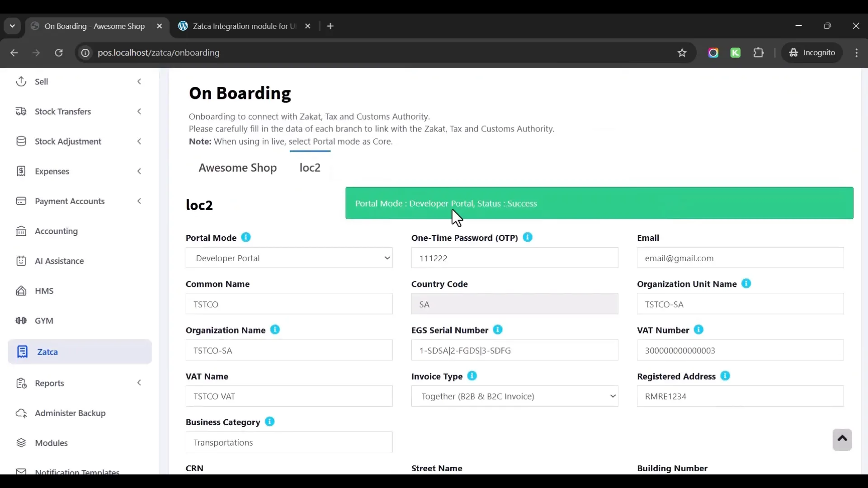The width and height of the screenshot is (868, 488).
Task: Click the scroll-to-top arrow button
Action: pos(842,440)
